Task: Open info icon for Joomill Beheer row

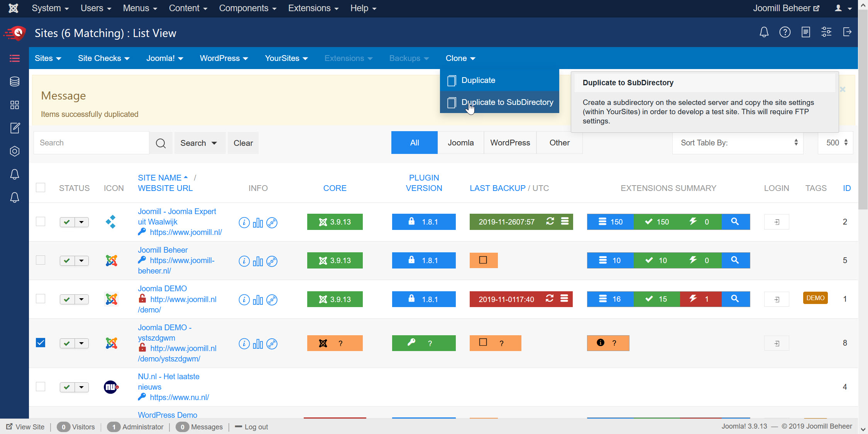Action: point(244,261)
